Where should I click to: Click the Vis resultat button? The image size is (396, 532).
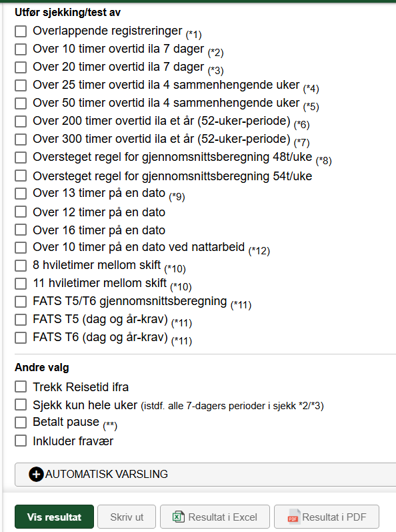point(54,517)
